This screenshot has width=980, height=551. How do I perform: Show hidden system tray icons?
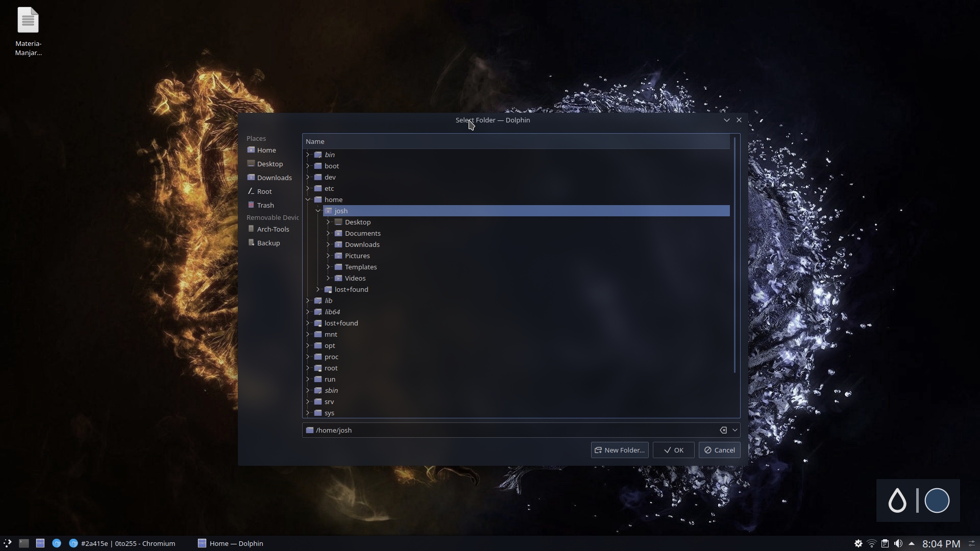point(912,543)
